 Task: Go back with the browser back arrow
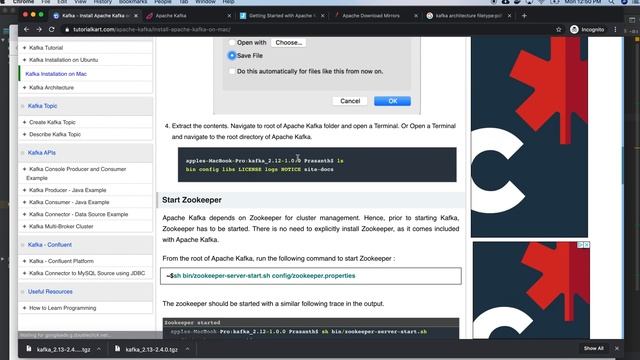26,29
